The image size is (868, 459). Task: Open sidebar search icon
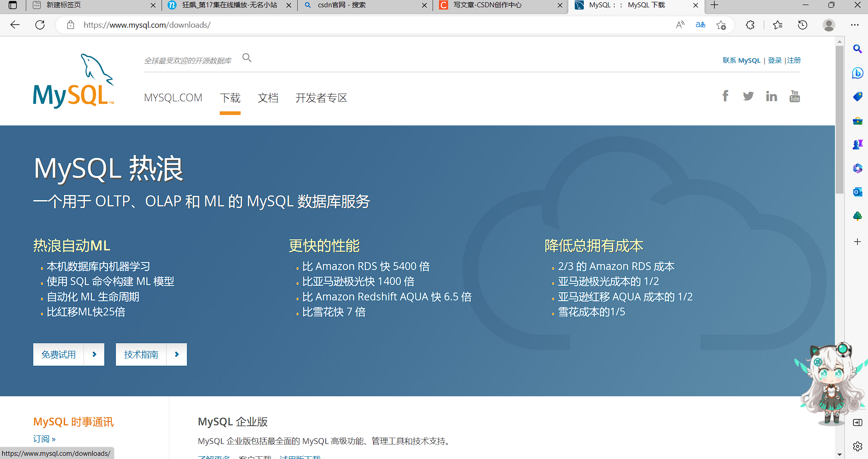click(x=858, y=49)
